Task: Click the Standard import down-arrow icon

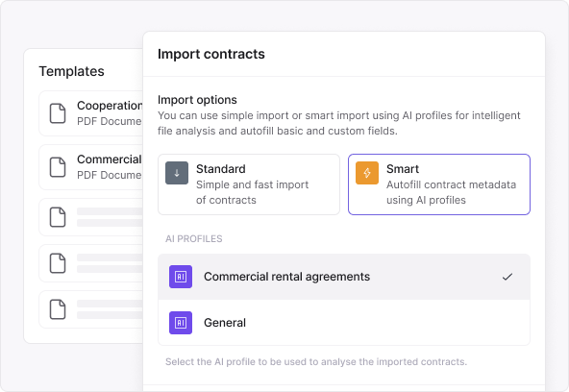Action: click(x=177, y=173)
